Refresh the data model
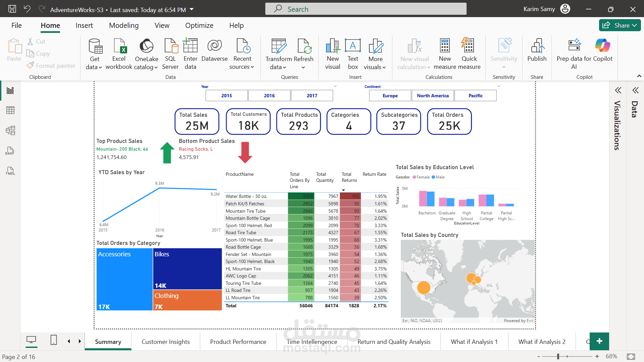Screen dimensions: 644x362 (x=304, y=54)
